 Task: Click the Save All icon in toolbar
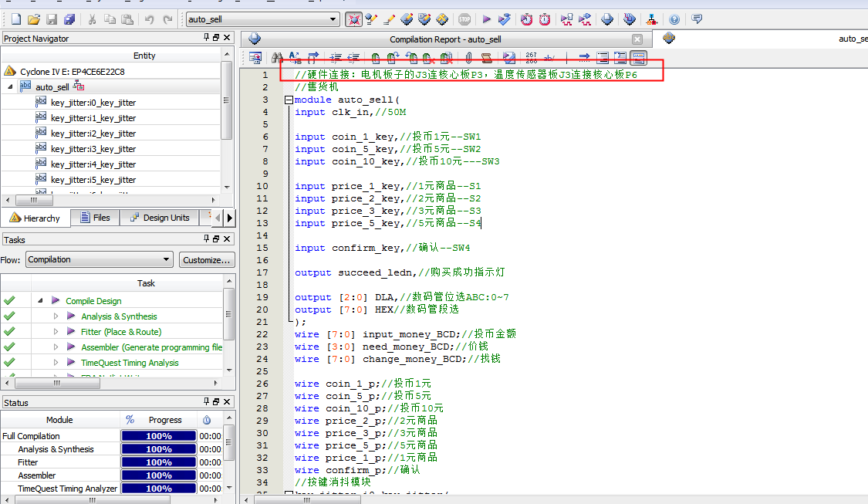click(x=69, y=19)
